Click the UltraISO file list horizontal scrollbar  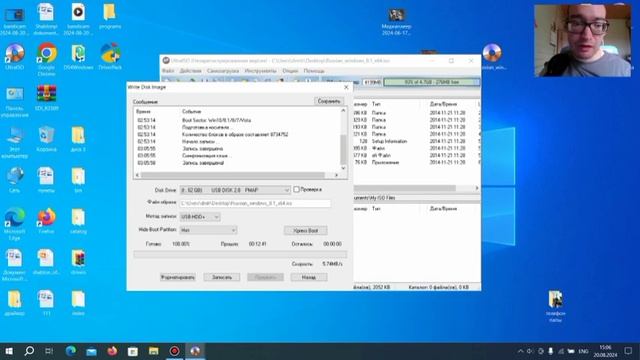(x=416, y=188)
